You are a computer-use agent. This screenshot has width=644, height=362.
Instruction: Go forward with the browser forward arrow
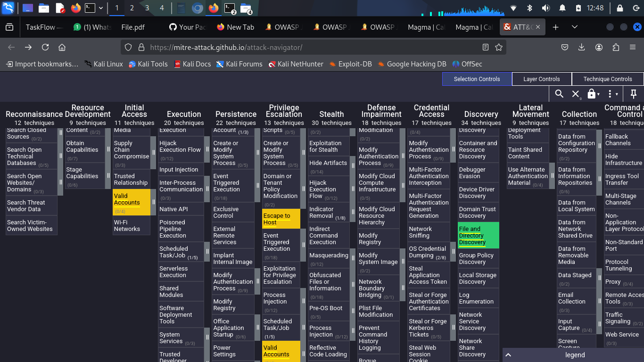click(x=28, y=47)
